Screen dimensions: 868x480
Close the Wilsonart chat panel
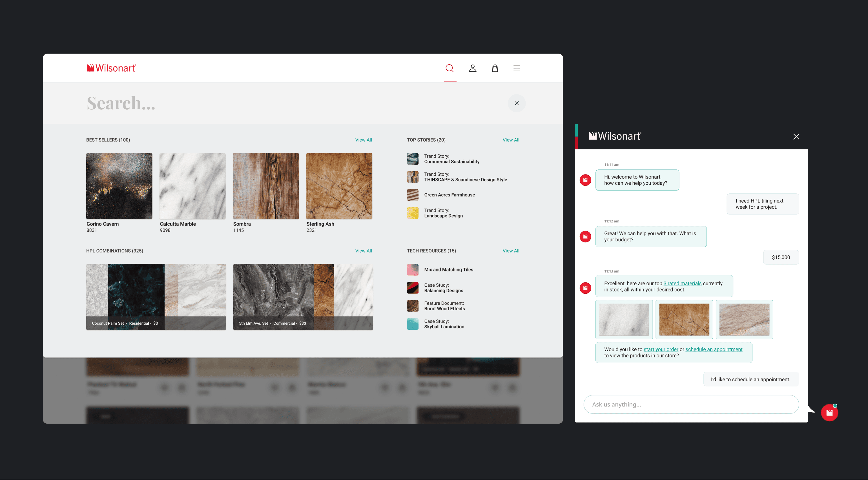[x=796, y=136]
